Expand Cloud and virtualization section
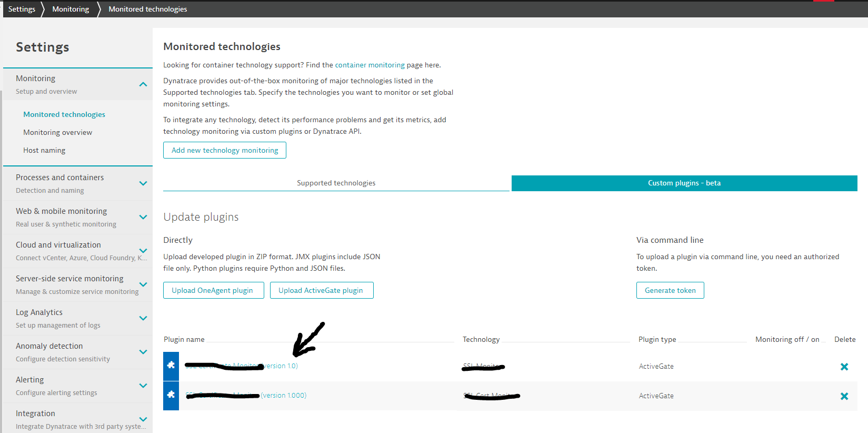Viewport: 868px width, 433px height. pyautogui.click(x=143, y=251)
